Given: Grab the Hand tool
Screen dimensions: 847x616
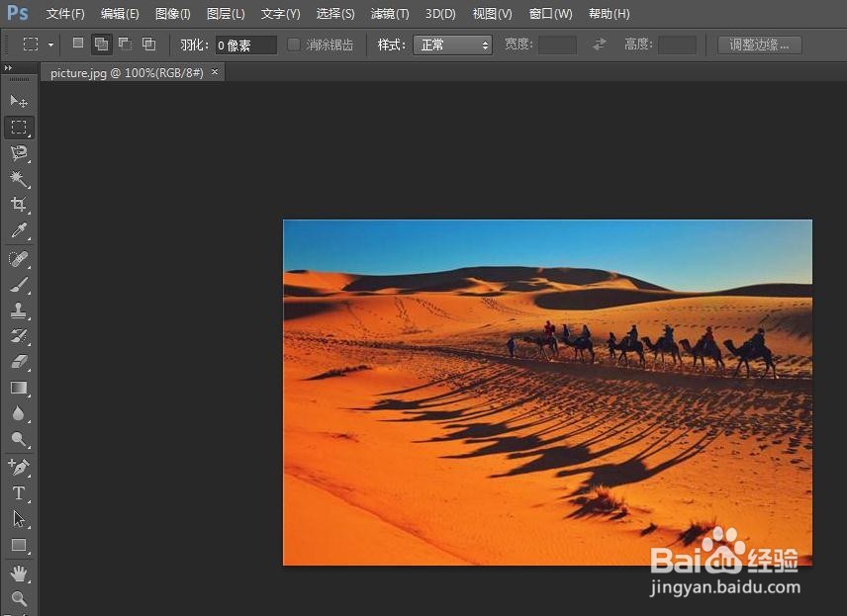Looking at the screenshot, I should pos(18,571).
